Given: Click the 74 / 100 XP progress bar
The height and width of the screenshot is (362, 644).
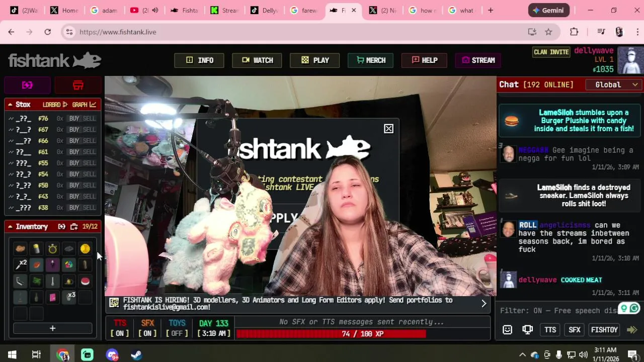Looking at the screenshot, I should coord(363,334).
